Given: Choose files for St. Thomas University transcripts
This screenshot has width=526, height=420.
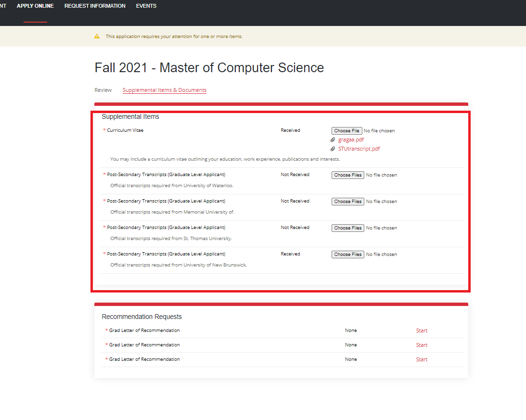Looking at the screenshot, I should click(x=347, y=228).
